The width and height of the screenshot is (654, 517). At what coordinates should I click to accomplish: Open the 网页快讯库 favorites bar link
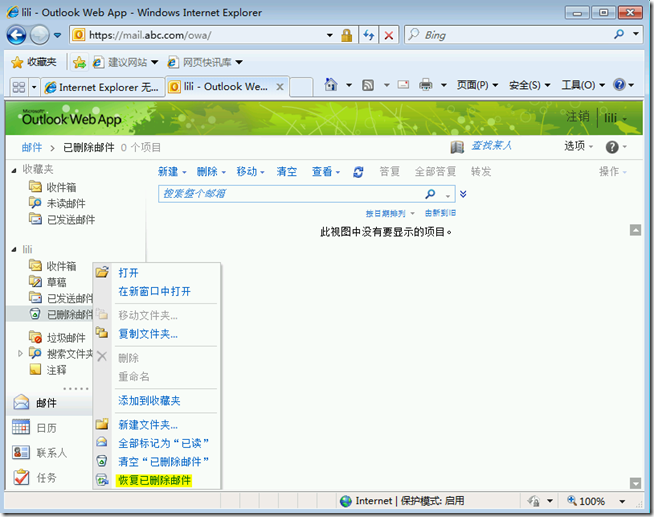[205, 63]
